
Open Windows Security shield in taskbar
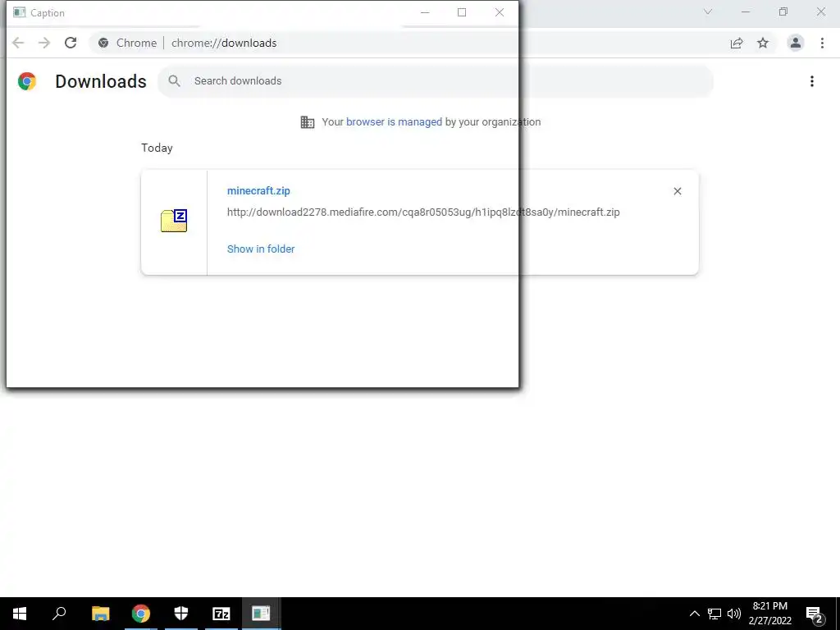[x=181, y=614]
